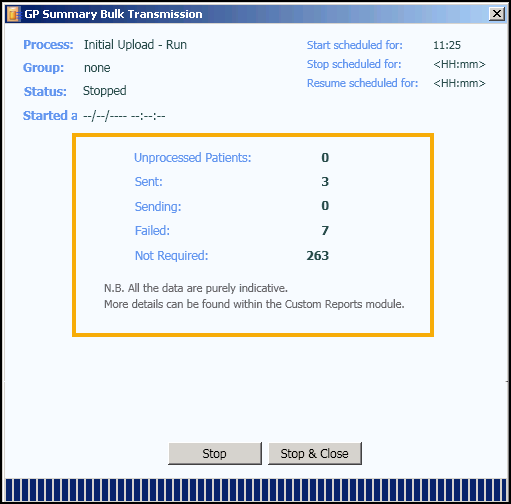Click the Status value Stopped
This screenshot has width=511, height=504.
tap(104, 91)
